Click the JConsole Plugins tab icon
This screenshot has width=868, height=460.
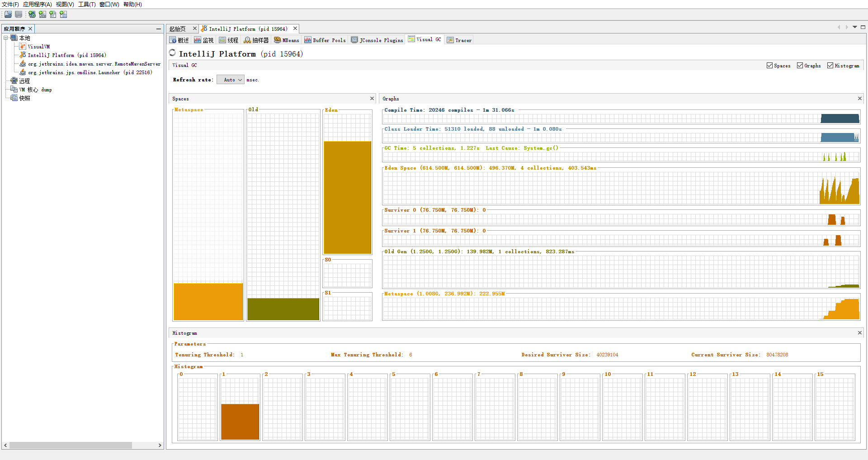[x=354, y=40]
